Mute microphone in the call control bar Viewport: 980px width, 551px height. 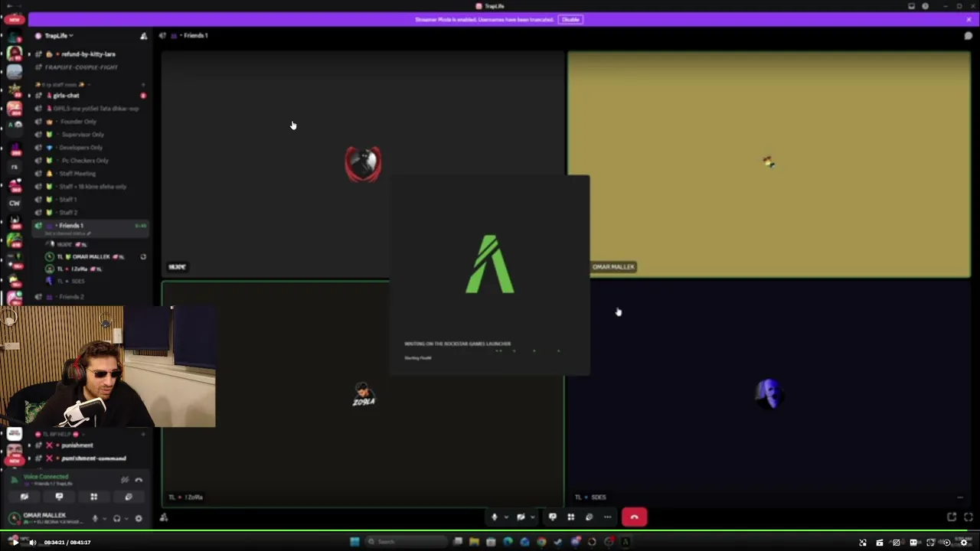pos(494,517)
